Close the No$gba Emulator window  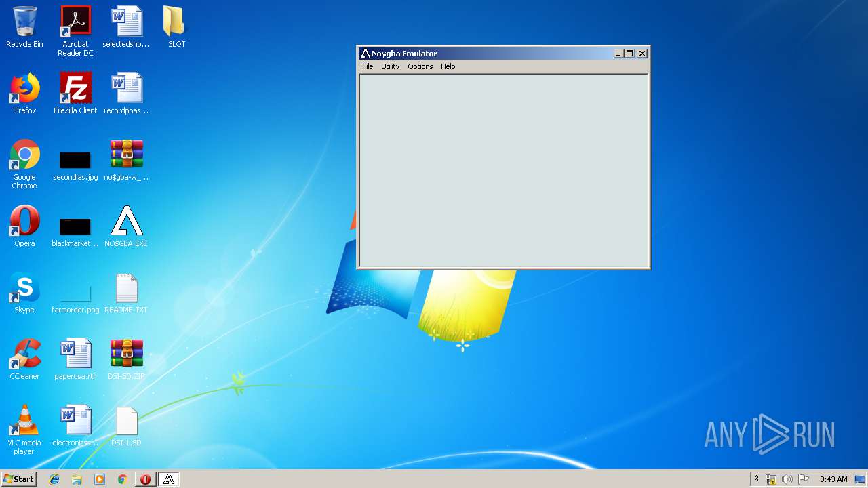(x=642, y=54)
